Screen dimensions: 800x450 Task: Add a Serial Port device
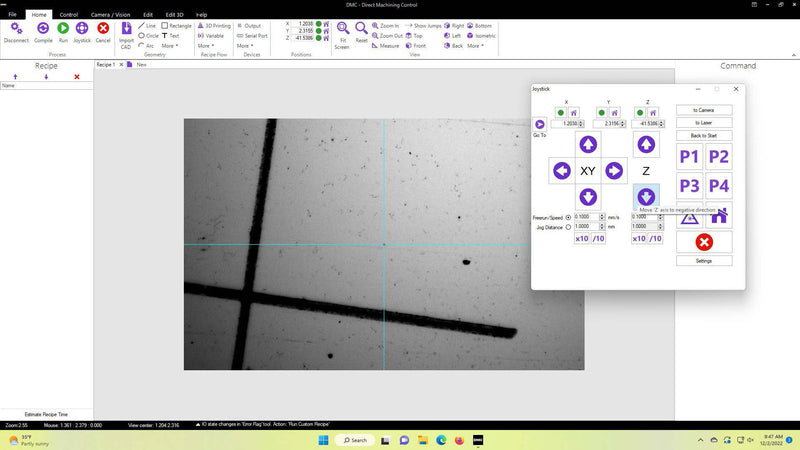tap(252, 36)
